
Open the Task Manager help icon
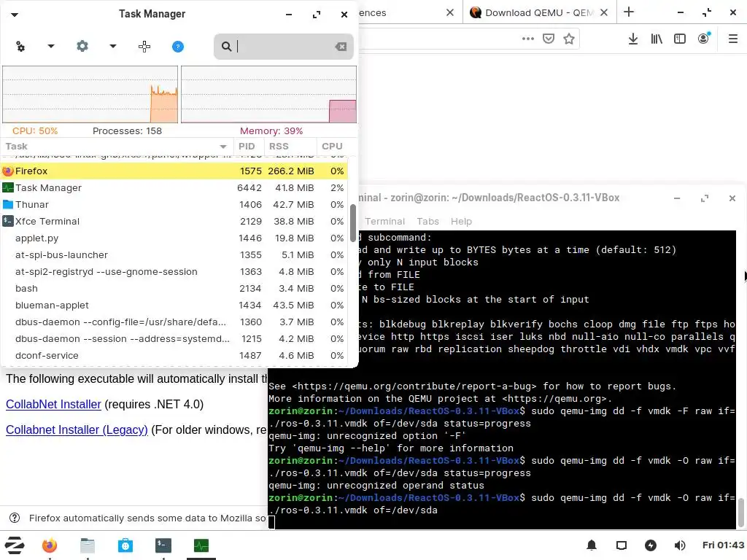click(178, 46)
